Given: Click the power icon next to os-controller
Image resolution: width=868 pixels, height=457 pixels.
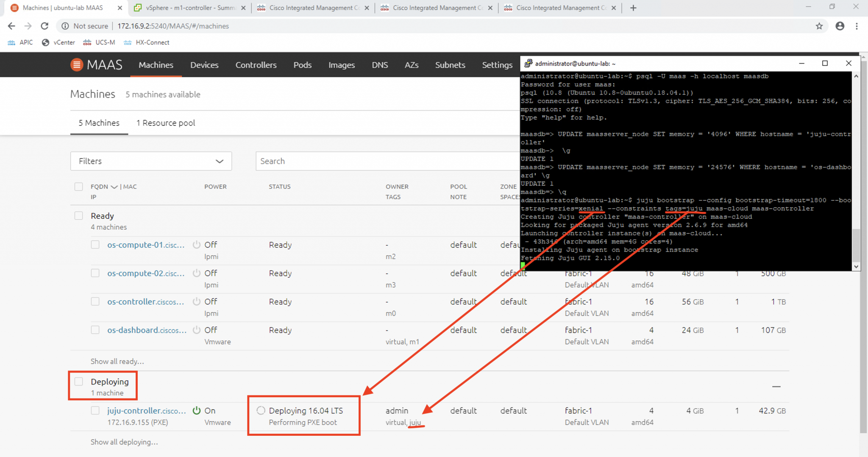Looking at the screenshot, I should point(196,301).
